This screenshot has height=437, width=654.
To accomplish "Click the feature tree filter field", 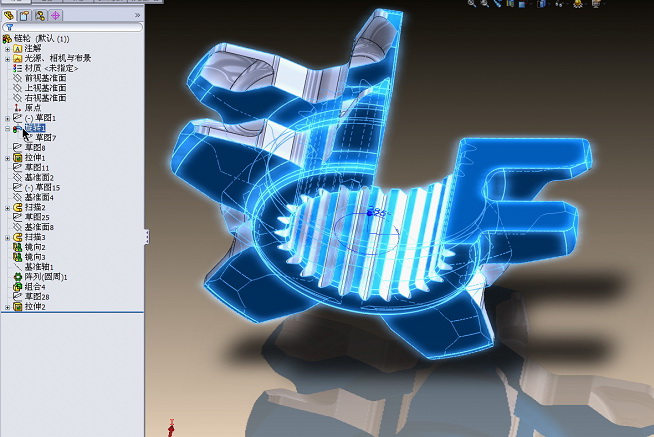I will pyautogui.click(x=73, y=27).
